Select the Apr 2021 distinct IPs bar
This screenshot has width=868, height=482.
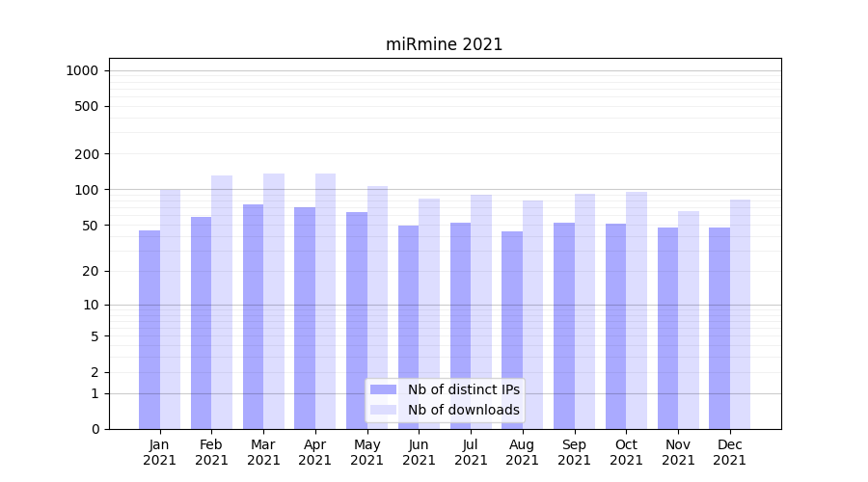pyautogui.click(x=305, y=318)
